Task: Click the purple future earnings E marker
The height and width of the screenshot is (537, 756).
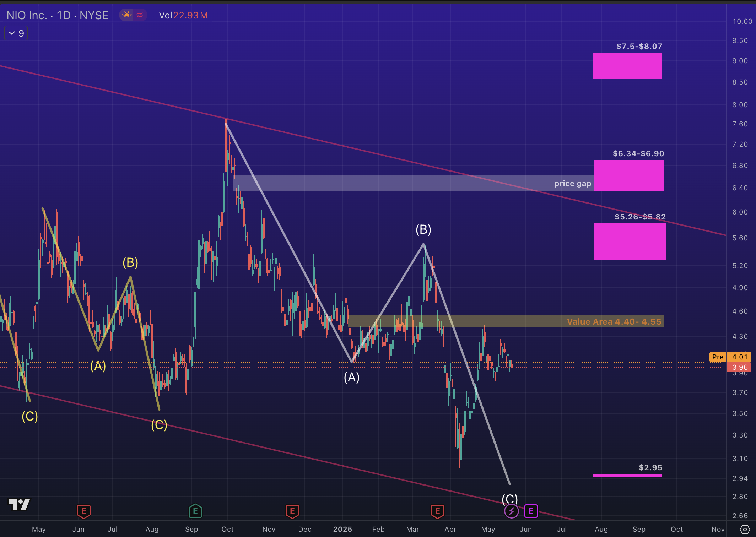Action: [531, 511]
